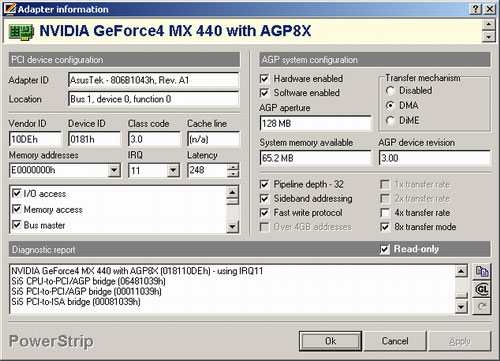
Task: Click the graphics card icon in header
Action: (21, 32)
